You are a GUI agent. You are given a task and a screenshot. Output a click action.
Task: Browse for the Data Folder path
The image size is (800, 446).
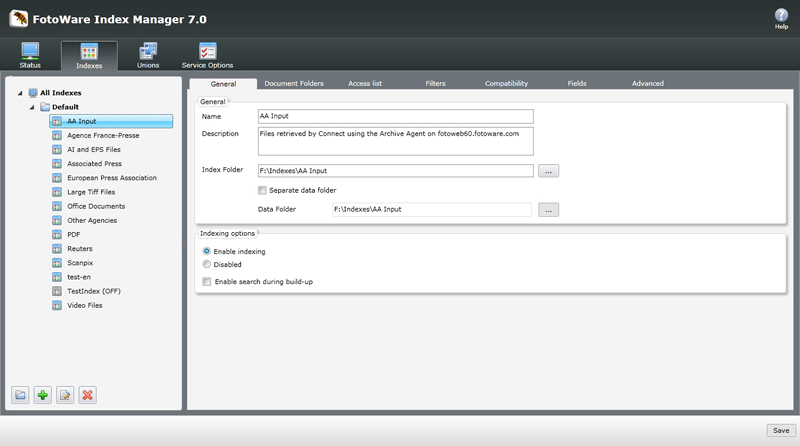[x=548, y=210]
